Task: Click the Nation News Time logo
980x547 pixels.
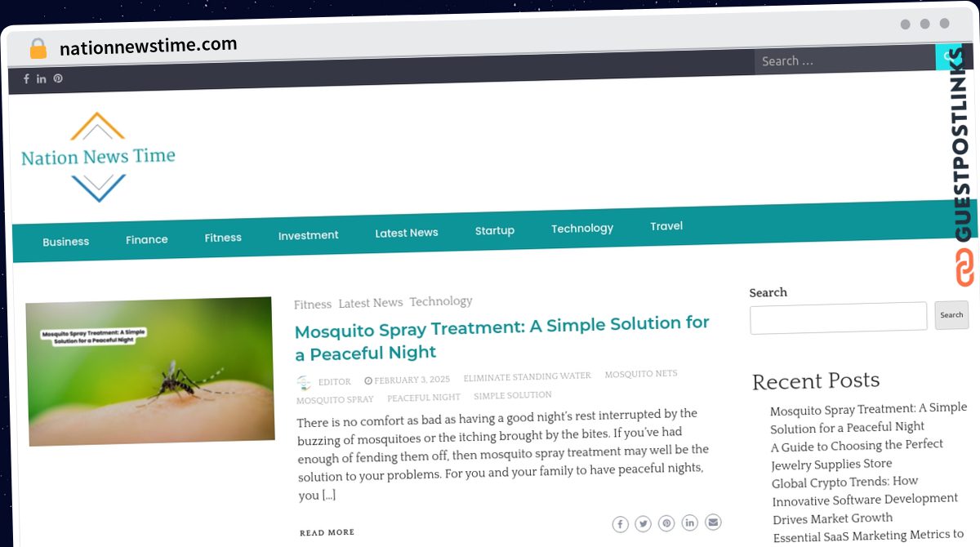Action: coord(98,157)
